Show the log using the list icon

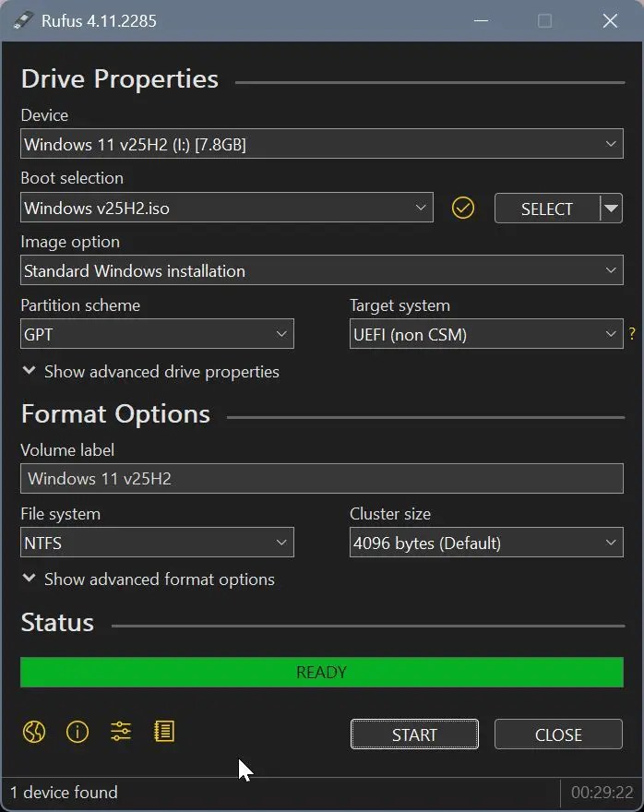coord(164,732)
